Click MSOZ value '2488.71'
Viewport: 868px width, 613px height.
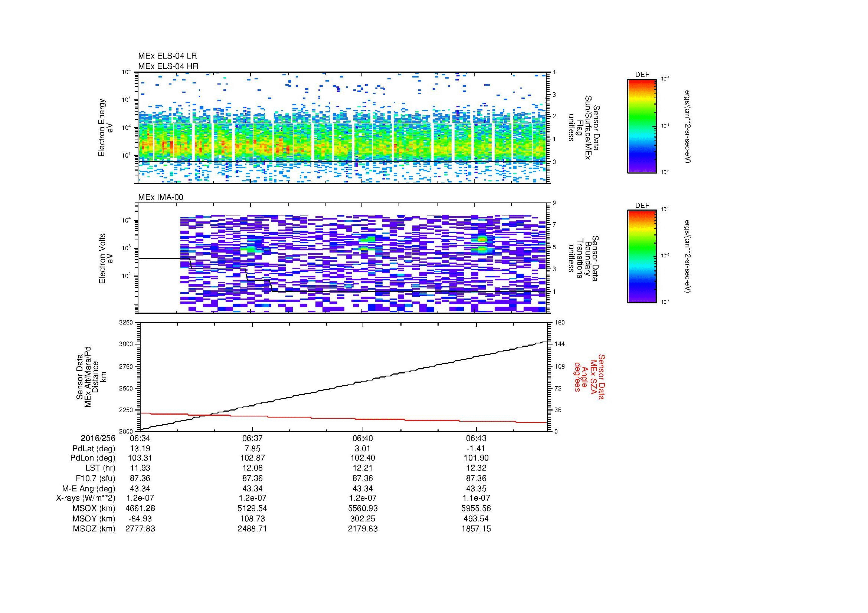(252, 529)
